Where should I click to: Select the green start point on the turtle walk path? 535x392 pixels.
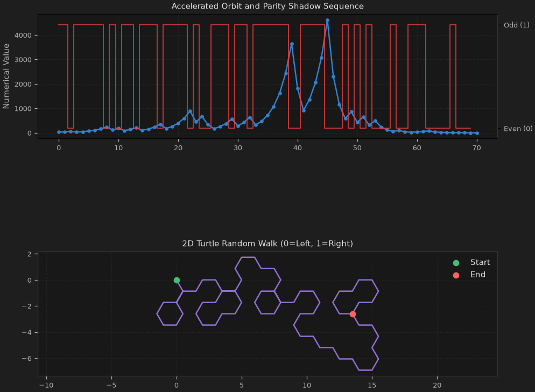(x=177, y=281)
